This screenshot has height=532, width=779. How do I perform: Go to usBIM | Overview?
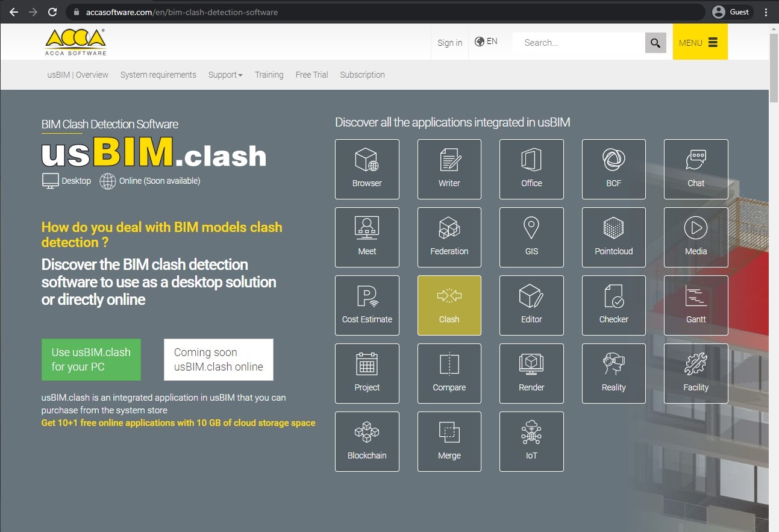coord(78,75)
